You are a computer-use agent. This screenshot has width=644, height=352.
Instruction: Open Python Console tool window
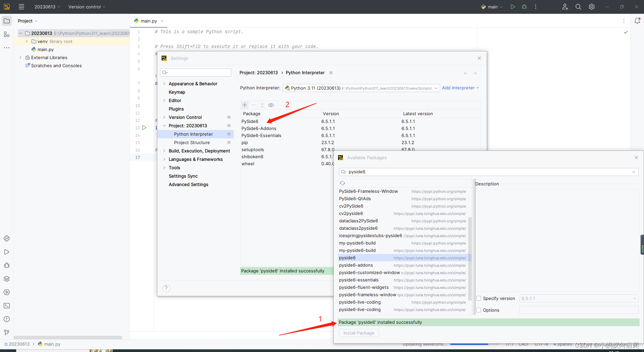coord(7,238)
